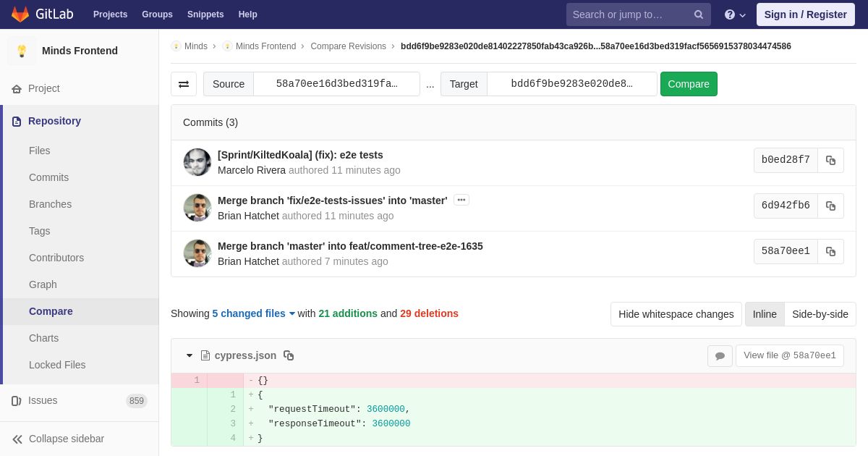
Task: Open the 5 changed files dropdown
Action: pyautogui.click(x=254, y=313)
